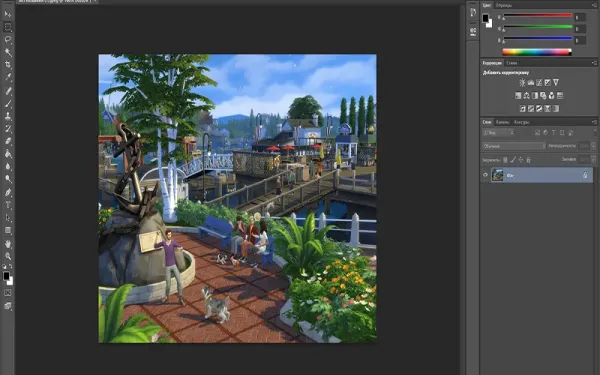The height and width of the screenshot is (375, 600).
Task: Toggle Quick Mask mode in toolbar
Action: (x=8, y=293)
